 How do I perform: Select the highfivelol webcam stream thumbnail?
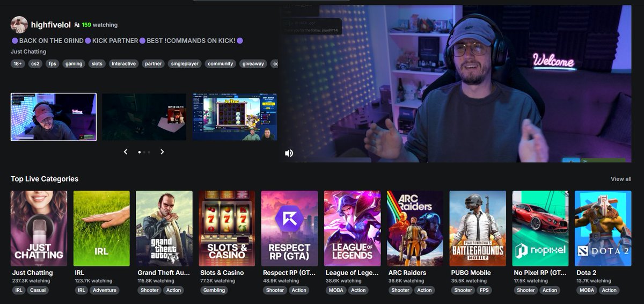54,117
